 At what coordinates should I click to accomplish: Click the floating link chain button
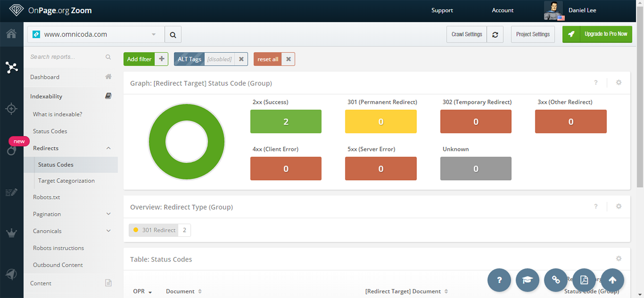[556, 280]
